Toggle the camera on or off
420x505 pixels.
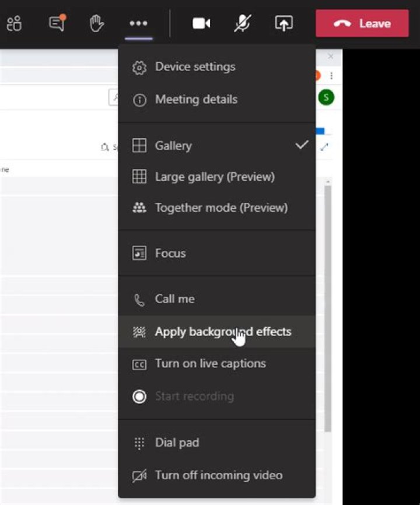201,23
